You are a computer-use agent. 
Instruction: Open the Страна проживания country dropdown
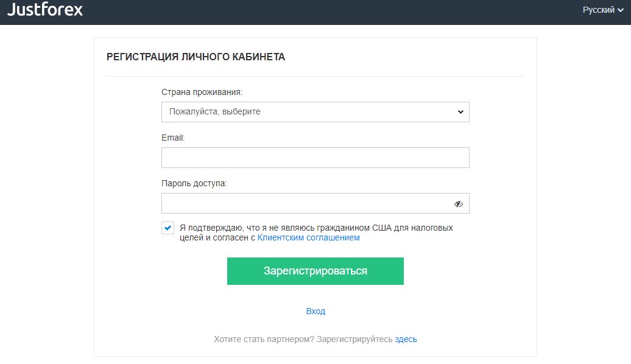click(315, 112)
